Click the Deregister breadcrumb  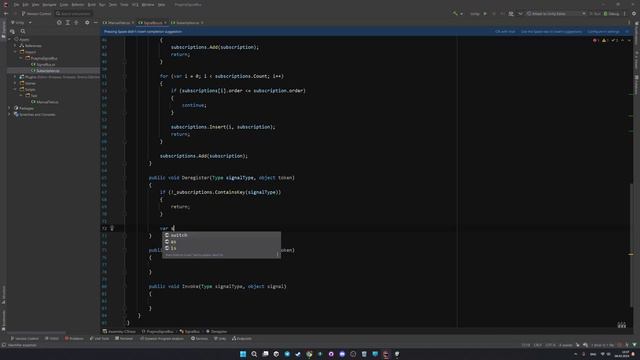[x=216, y=331]
